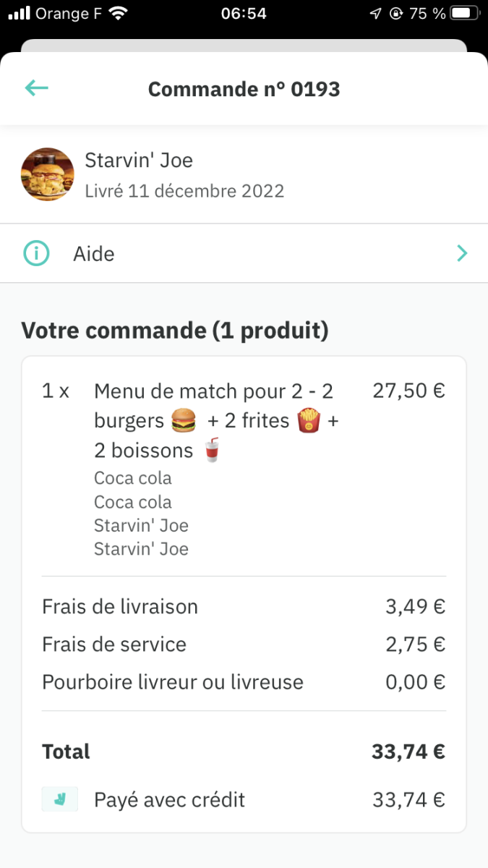Tap the back arrow icon
This screenshot has width=488, height=868.
(x=36, y=88)
